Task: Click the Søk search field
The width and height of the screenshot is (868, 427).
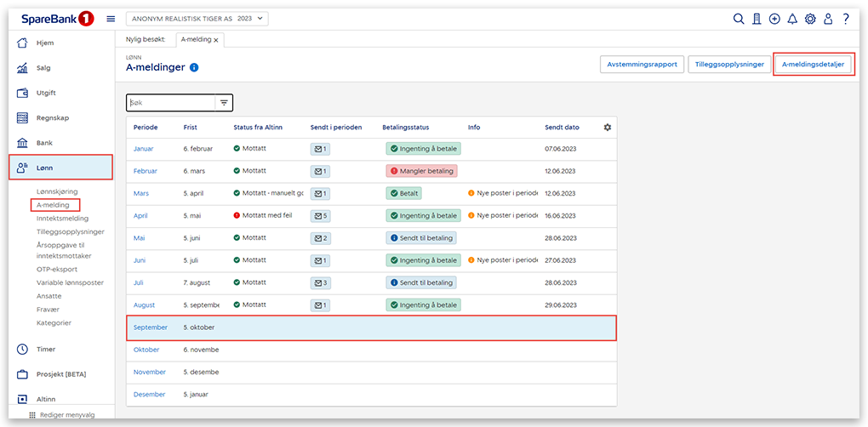Action: tap(170, 103)
